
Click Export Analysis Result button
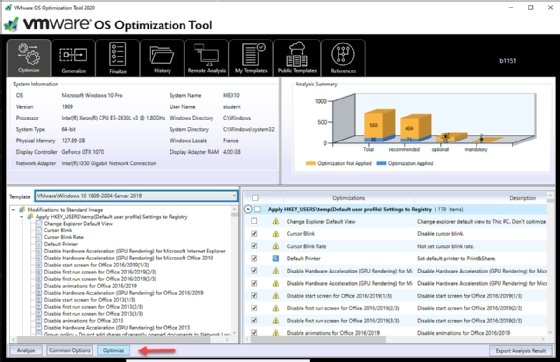tap(521, 351)
